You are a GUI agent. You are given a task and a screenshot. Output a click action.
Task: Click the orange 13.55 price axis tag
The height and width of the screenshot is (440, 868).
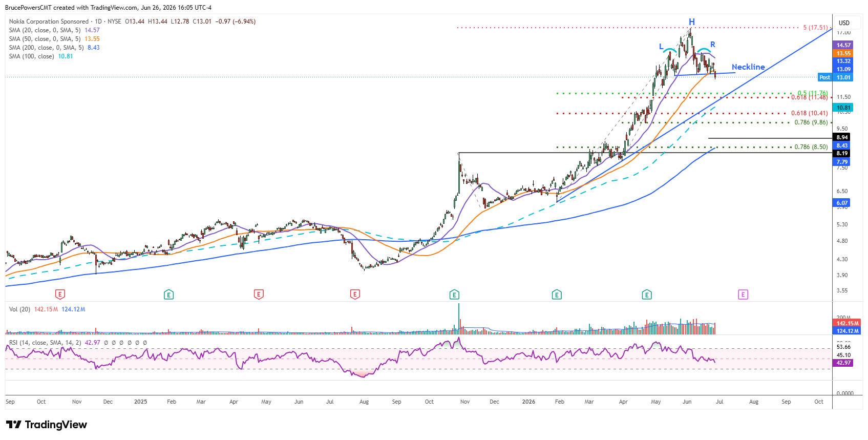pyautogui.click(x=843, y=53)
